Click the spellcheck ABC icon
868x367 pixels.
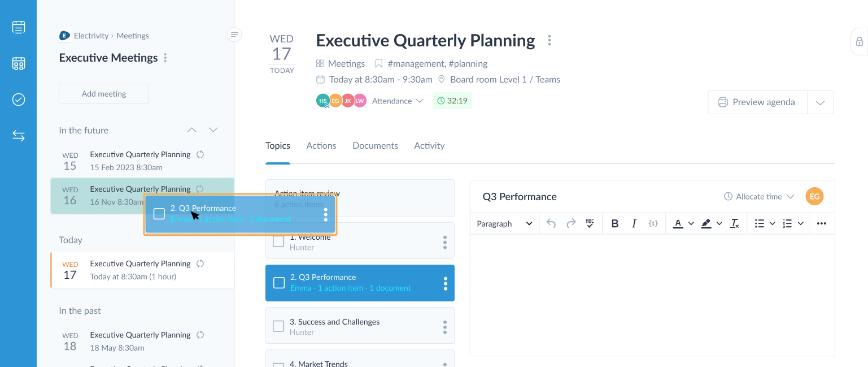point(590,223)
